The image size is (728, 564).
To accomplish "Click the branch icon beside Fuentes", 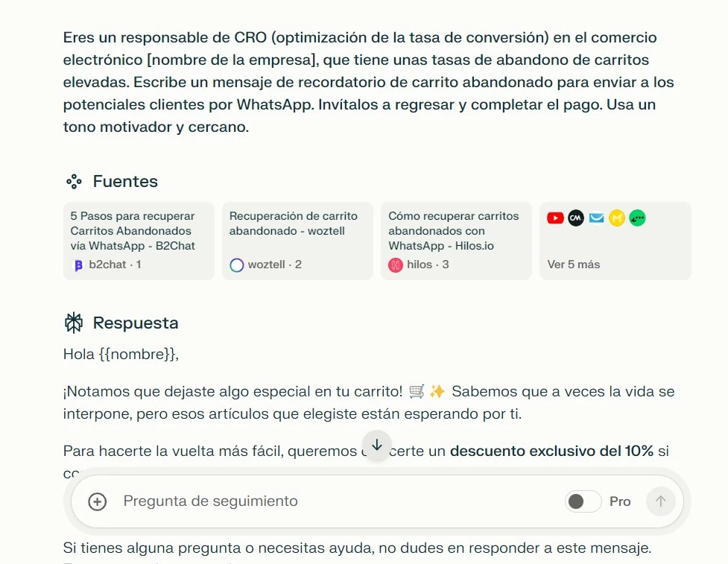I will click(x=74, y=181).
